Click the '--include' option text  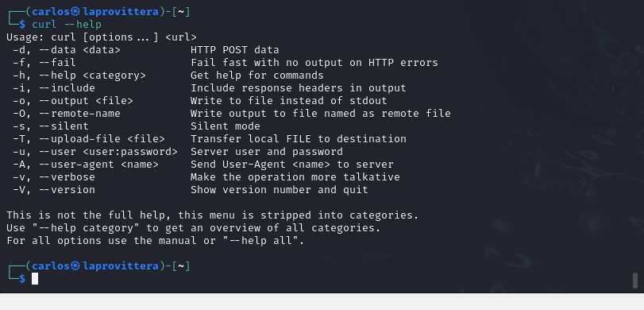67,88
